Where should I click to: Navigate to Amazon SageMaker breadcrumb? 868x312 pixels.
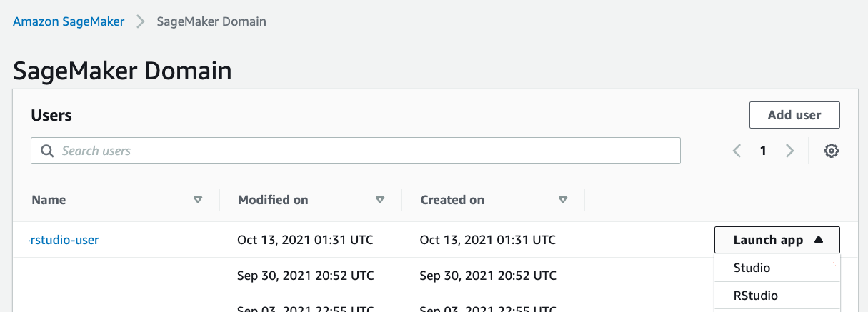pyautogui.click(x=69, y=21)
